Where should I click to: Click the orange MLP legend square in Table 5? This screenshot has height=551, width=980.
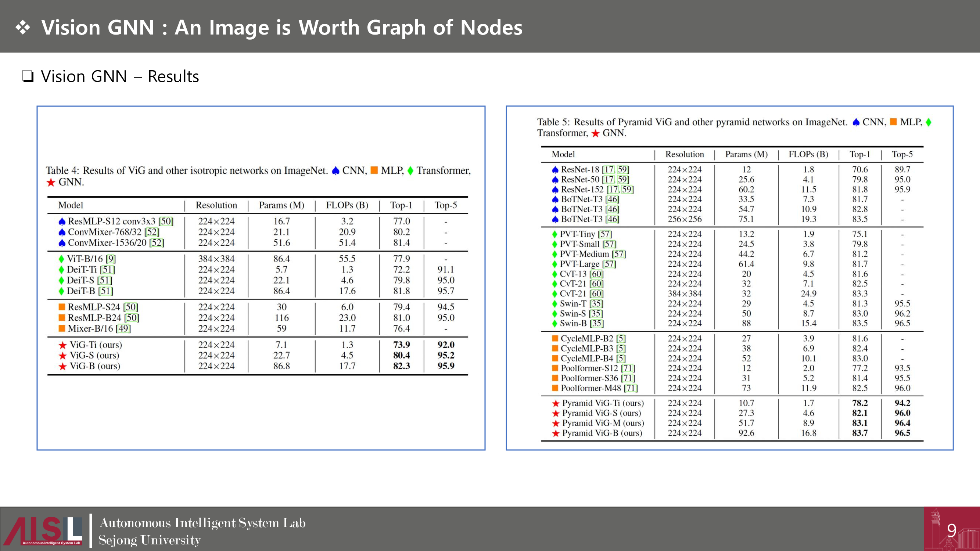(894, 122)
